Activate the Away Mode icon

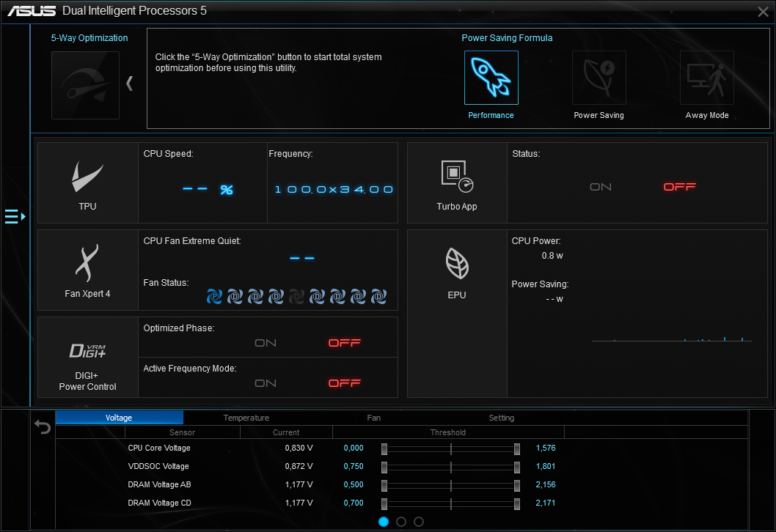(x=707, y=78)
